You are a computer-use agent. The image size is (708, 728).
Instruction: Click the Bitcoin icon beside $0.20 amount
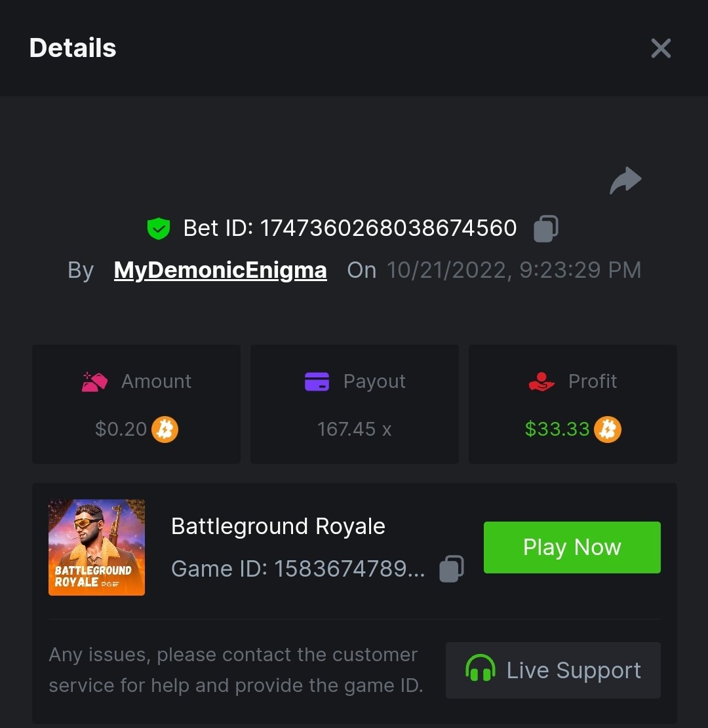pos(165,430)
